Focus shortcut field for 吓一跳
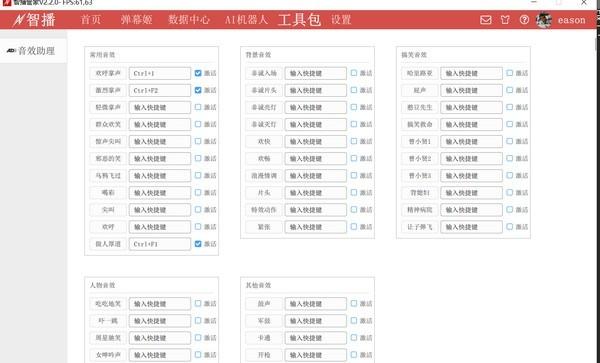 pos(160,321)
